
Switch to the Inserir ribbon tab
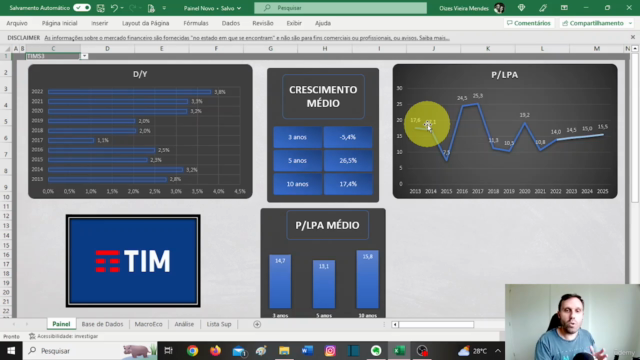100,23
